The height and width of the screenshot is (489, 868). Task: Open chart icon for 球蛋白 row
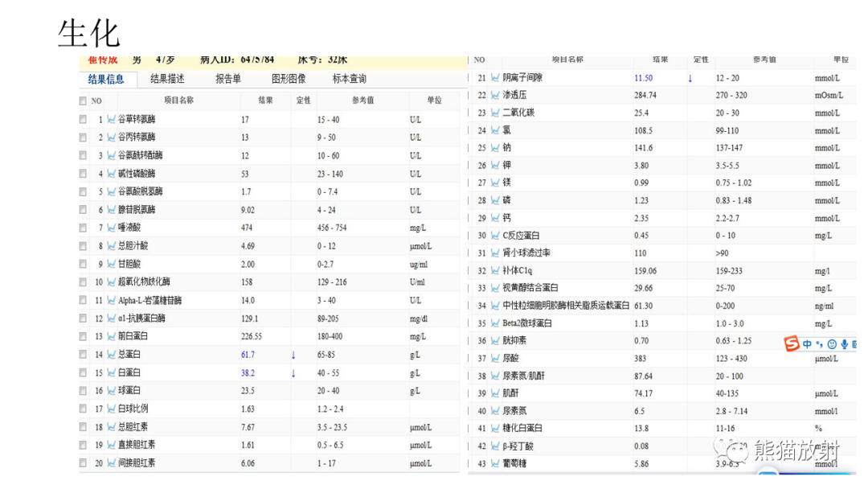coord(111,390)
